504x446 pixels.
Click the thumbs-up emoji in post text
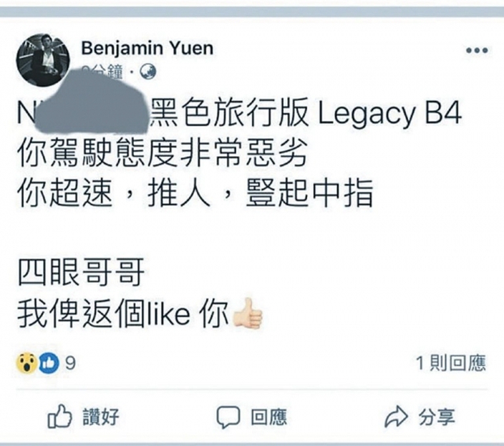click(x=248, y=314)
